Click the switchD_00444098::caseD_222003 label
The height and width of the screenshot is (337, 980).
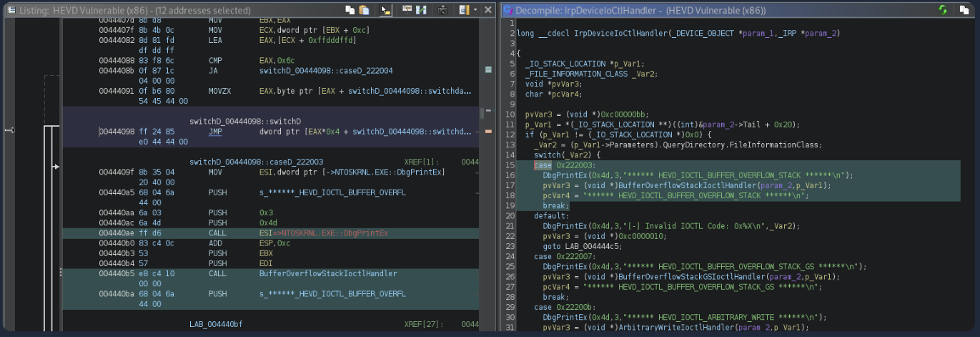[256, 162]
